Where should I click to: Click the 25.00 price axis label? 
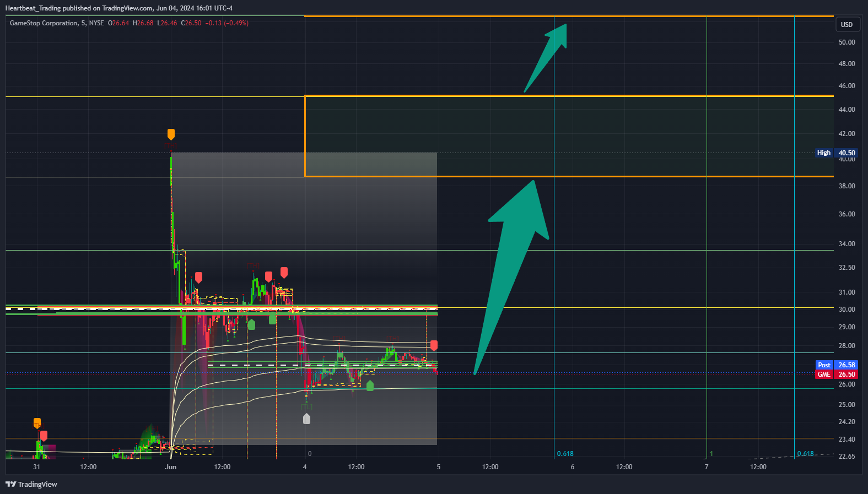[847, 404]
